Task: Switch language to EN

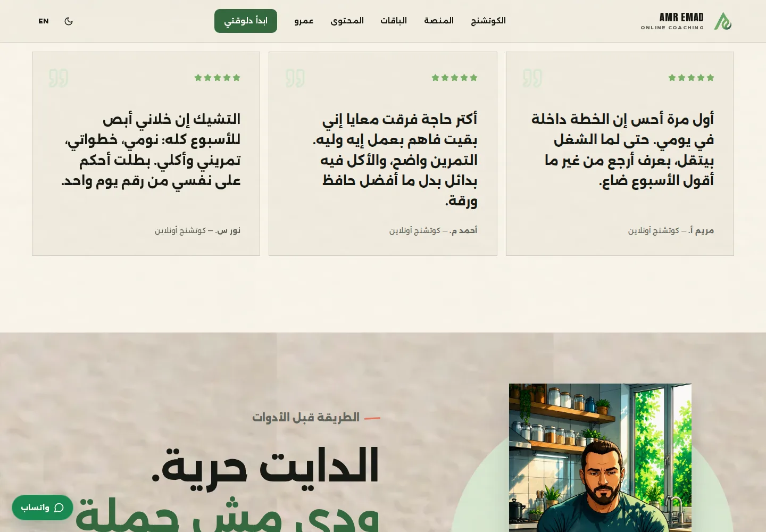Action: tap(44, 21)
